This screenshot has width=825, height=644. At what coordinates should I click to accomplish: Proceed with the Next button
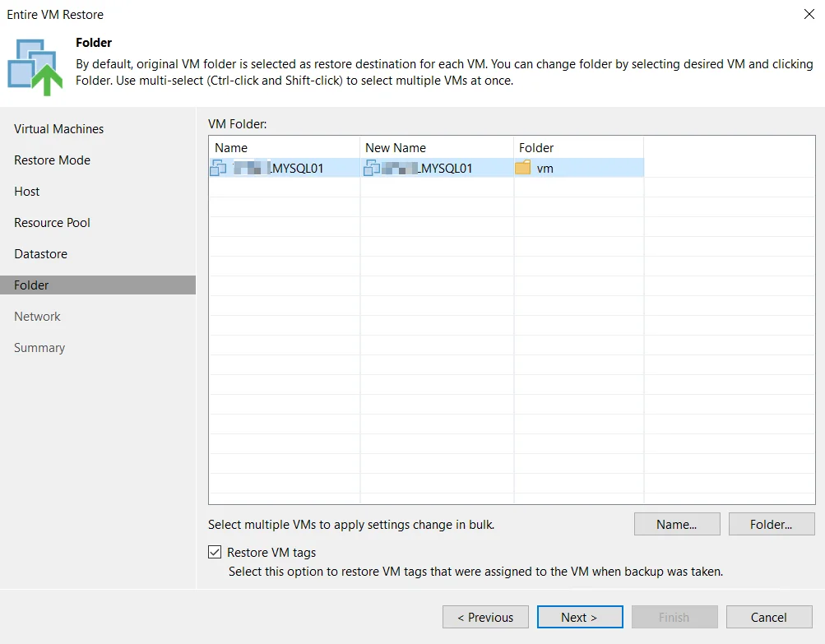580,617
